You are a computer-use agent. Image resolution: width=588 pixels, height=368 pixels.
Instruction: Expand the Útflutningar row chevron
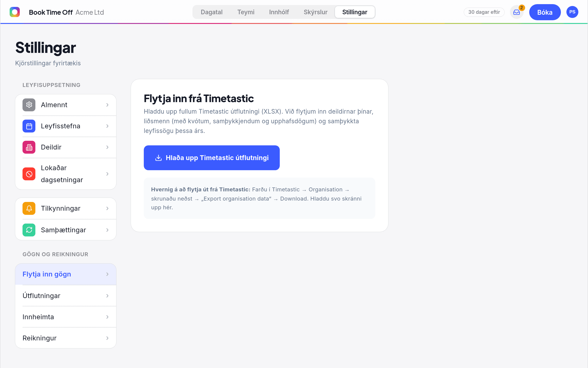click(107, 296)
